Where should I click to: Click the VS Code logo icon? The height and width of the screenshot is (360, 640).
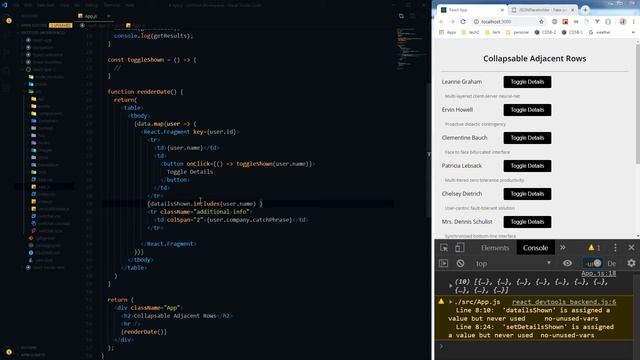pyautogui.click(x=4, y=5)
